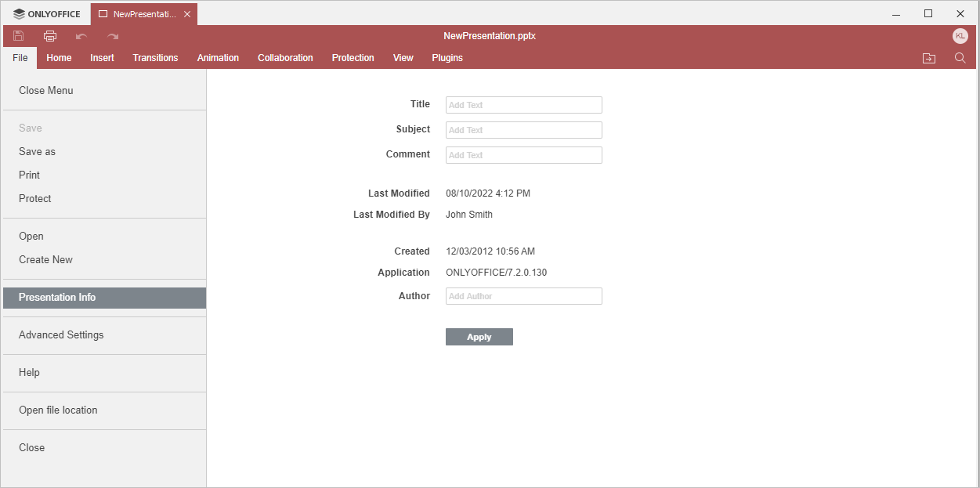This screenshot has width=980, height=488.
Task: Click the Last Modified label
Action: [399, 193]
